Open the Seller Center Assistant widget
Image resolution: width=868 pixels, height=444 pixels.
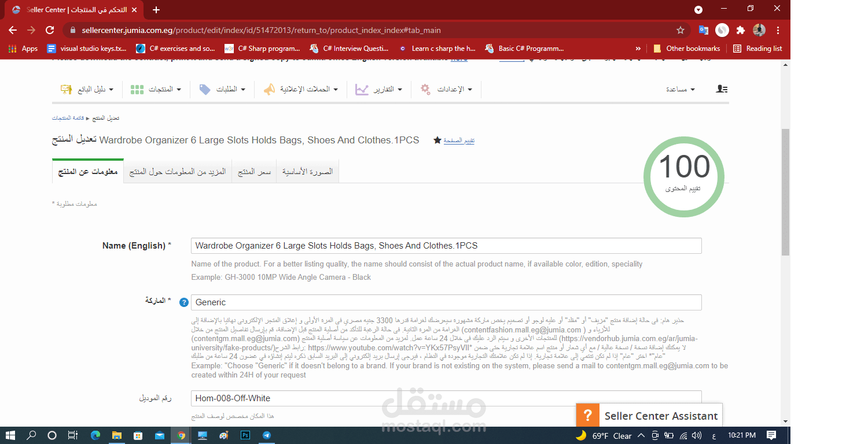tap(649, 416)
